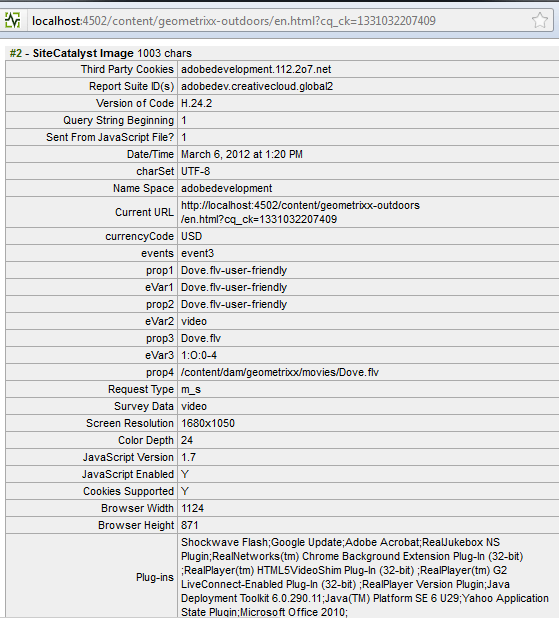
Task: Select prop3 value 'Dove.flv'
Action: [x=201, y=338]
